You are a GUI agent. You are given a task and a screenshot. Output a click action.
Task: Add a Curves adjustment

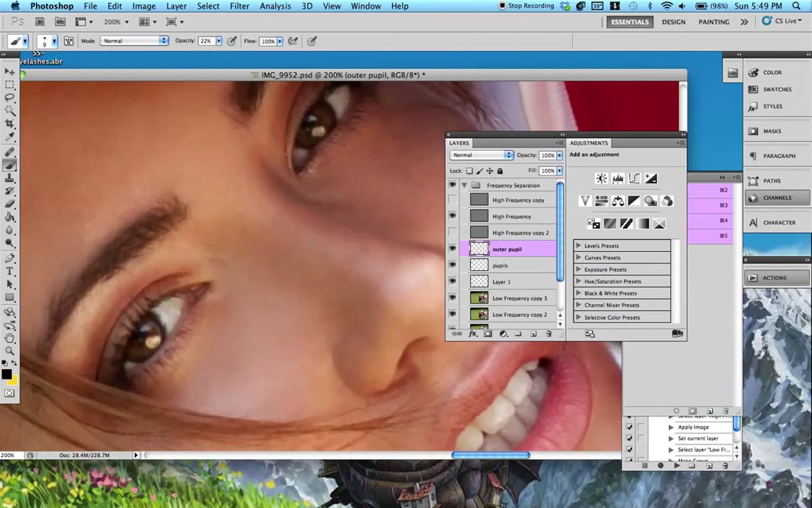(634, 179)
